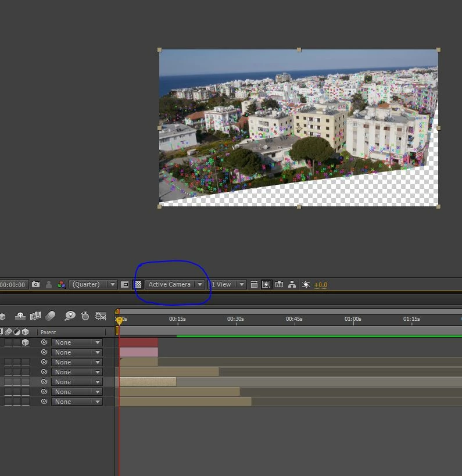Open Parent None dropdown on fourth layer row

pyautogui.click(x=77, y=372)
